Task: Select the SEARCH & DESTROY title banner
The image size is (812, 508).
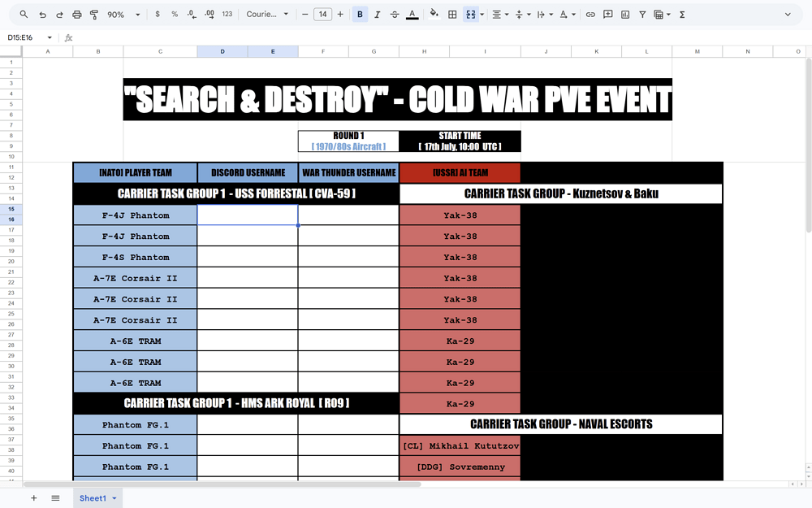Action: point(398,99)
